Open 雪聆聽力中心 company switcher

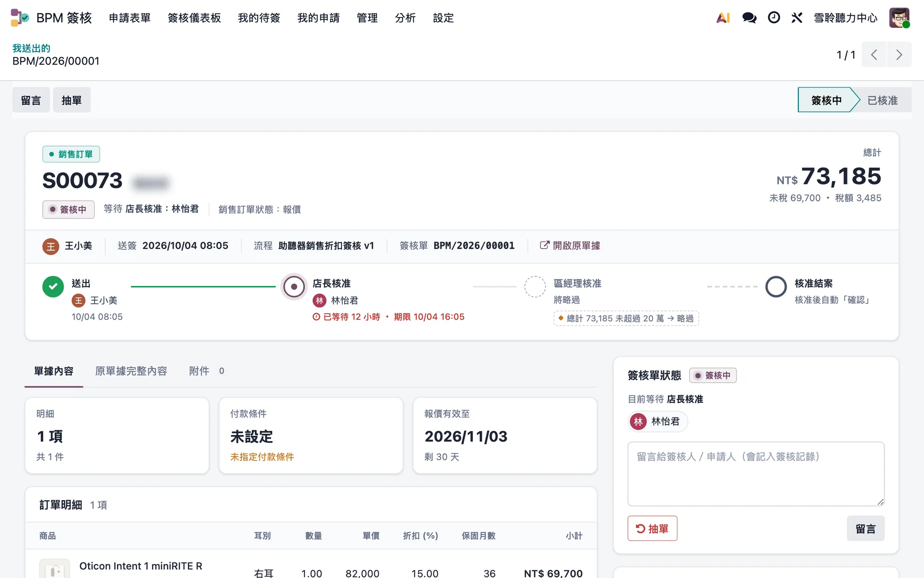tap(846, 18)
